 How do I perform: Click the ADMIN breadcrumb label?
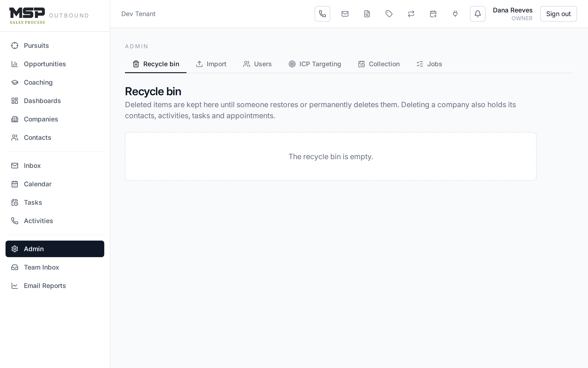point(136,46)
